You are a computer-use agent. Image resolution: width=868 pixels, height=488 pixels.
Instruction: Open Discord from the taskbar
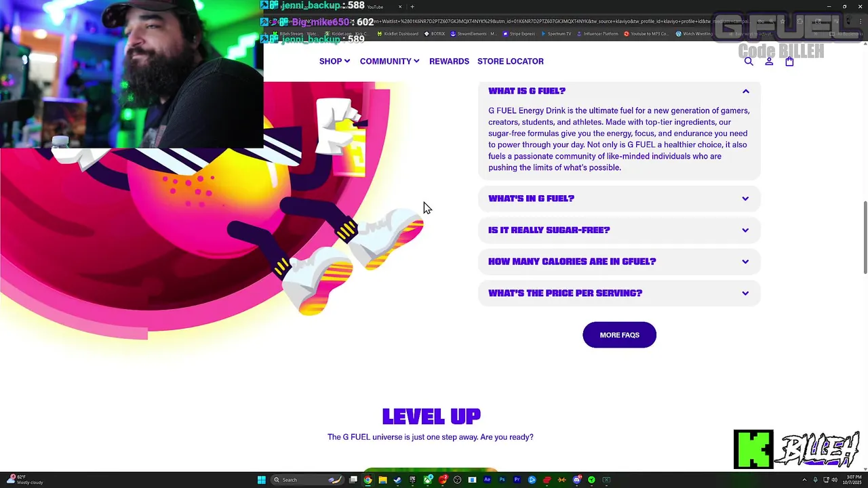[576, 480]
